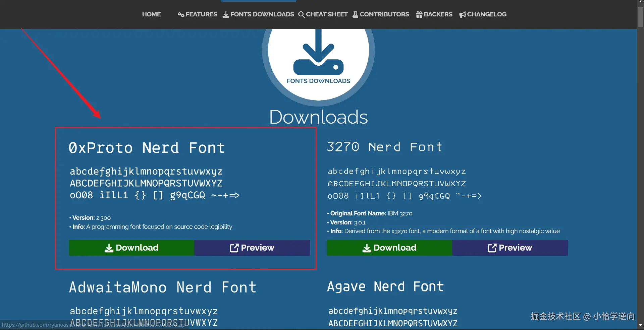
Task: Click the flask icon beside CONTRIBUTORS
Action: pos(355,14)
